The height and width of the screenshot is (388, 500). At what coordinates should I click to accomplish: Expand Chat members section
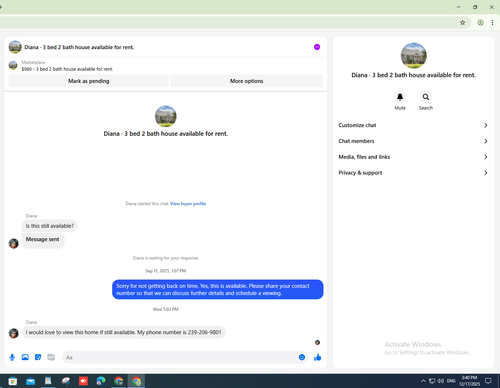coord(413,141)
